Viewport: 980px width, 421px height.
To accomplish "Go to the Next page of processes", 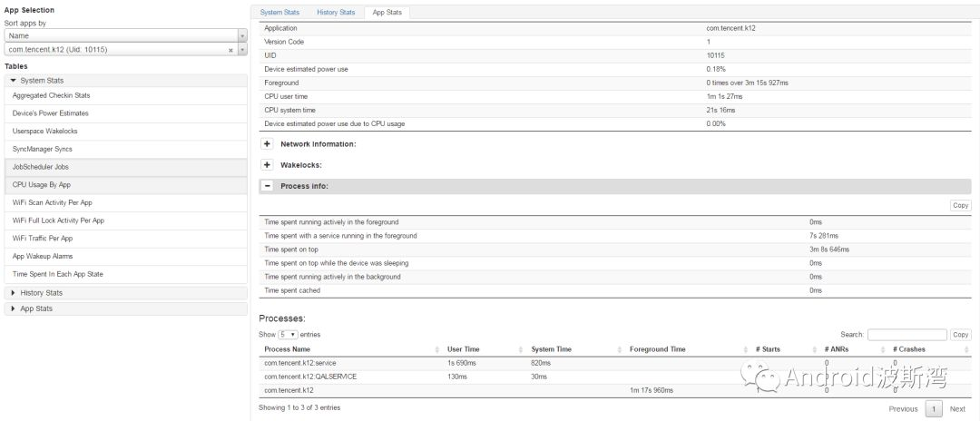I will pos(957,409).
